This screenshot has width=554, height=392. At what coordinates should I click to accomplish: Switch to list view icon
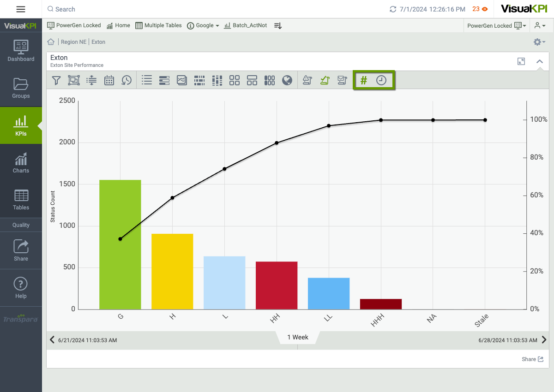pos(147,80)
